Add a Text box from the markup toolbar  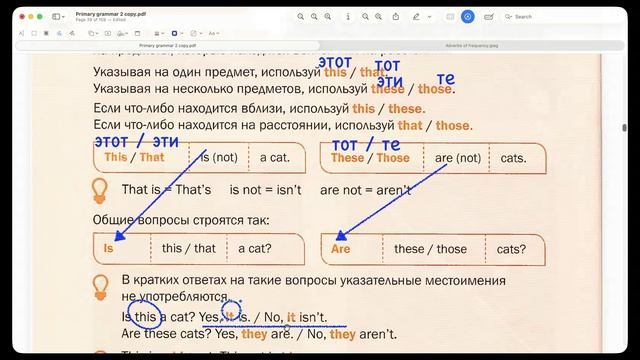pyautogui.click(x=108, y=33)
